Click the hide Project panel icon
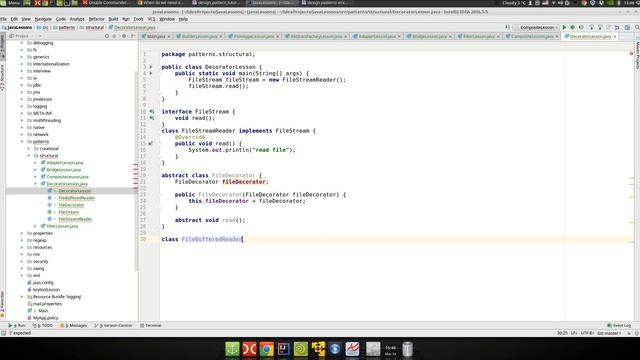The height and width of the screenshot is (360, 640). pyautogui.click(x=133, y=36)
